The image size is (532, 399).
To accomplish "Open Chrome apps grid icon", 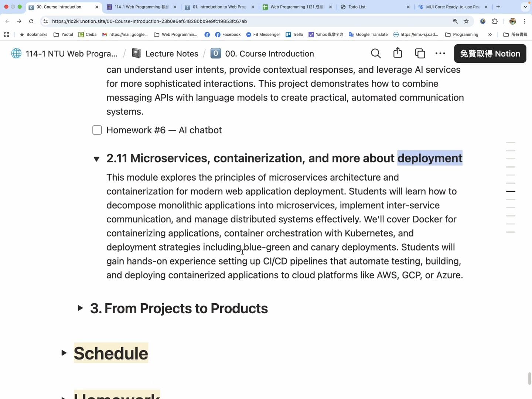I will pos(7,35).
